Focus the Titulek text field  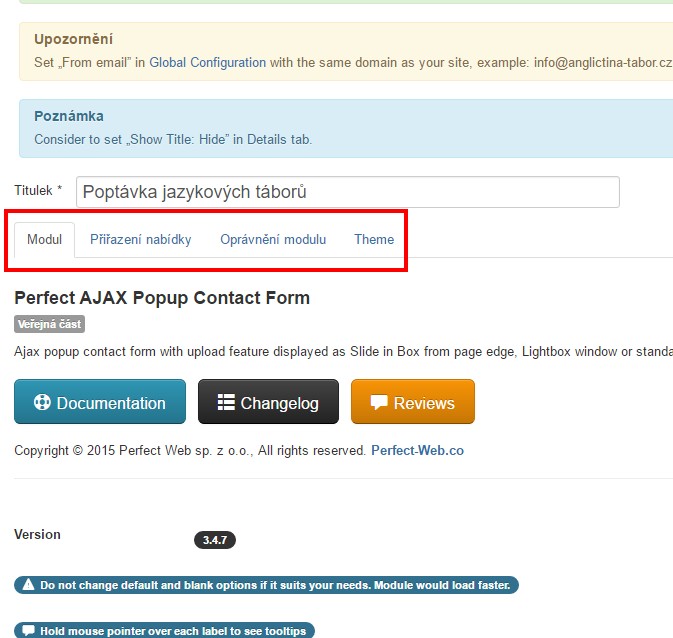(347, 192)
